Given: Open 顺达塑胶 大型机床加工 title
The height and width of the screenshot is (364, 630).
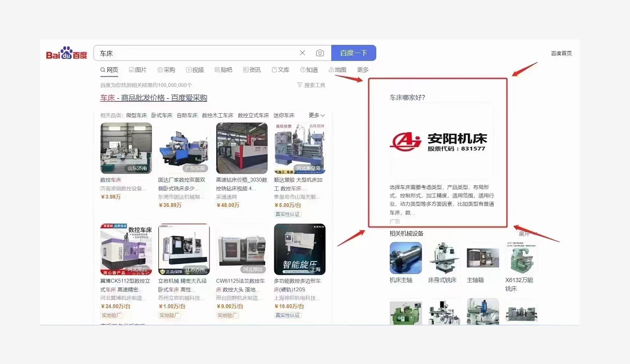Looking at the screenshot, I should pos(298,184).
